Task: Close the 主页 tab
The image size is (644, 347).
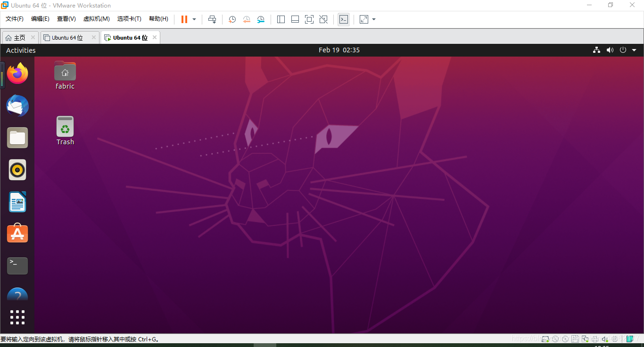Action: click(33, 37)
